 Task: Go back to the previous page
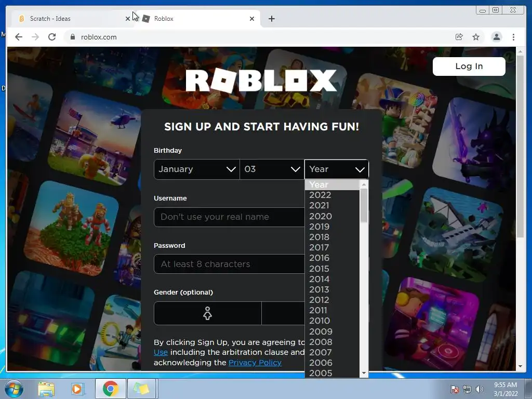tap(19, 37)
